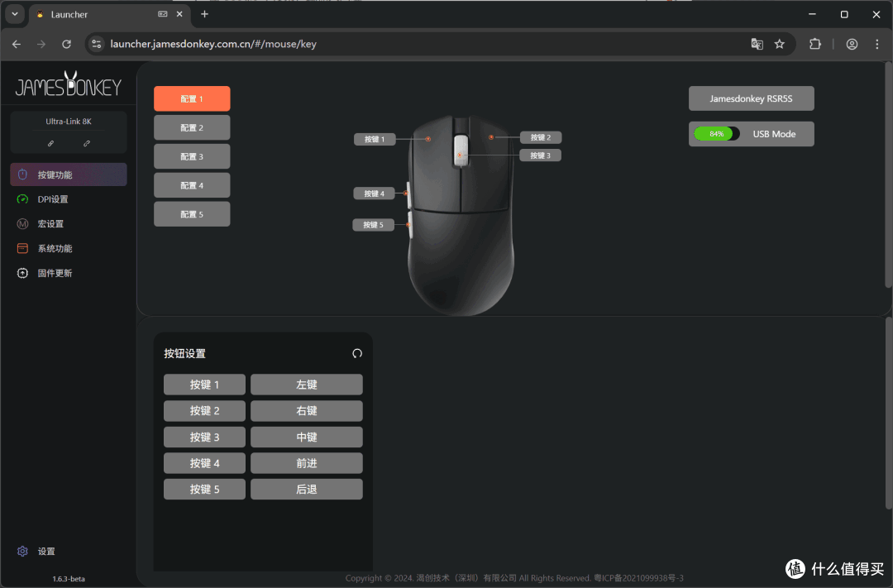The height and width of the screenshot is (588, 893).
Task: Click the M macro icon in sidebar
Action: 23,224
